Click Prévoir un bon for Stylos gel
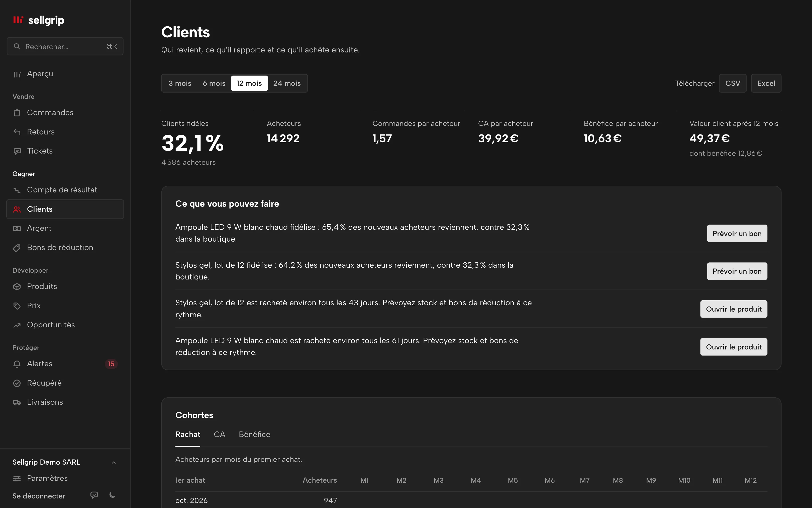This screenshot has height=508, width=812. point(737,271)
